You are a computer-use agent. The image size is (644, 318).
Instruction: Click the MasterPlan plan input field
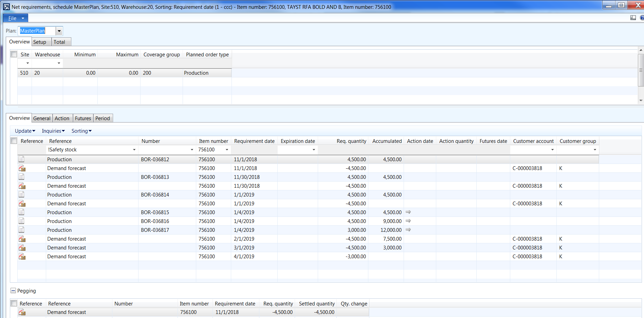[x=37, y=31]
